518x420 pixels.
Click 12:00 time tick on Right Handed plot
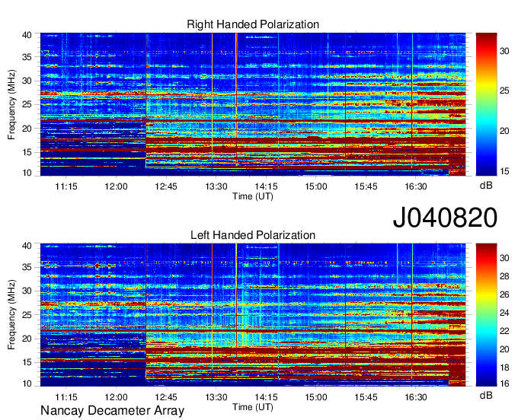click(116, 186)
